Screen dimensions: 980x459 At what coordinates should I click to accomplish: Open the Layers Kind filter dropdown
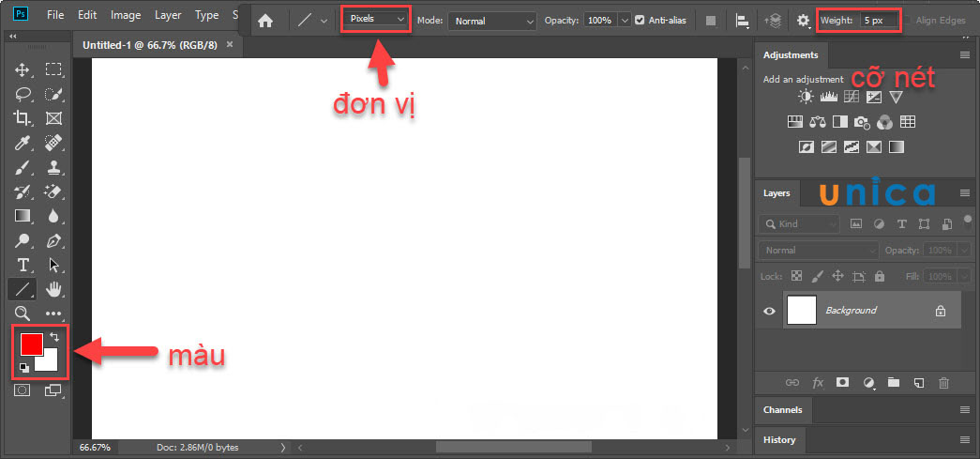[x=799, y=224]
